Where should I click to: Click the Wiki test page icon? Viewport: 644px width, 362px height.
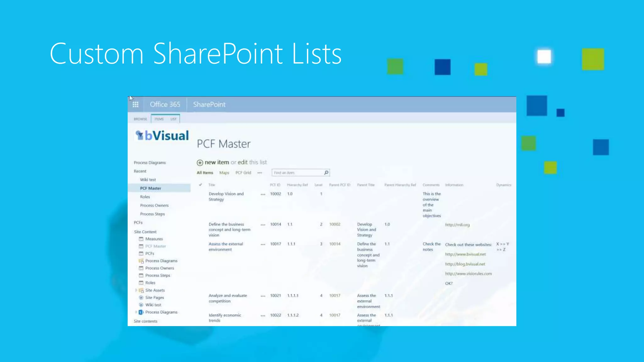(x=141, y=305)
